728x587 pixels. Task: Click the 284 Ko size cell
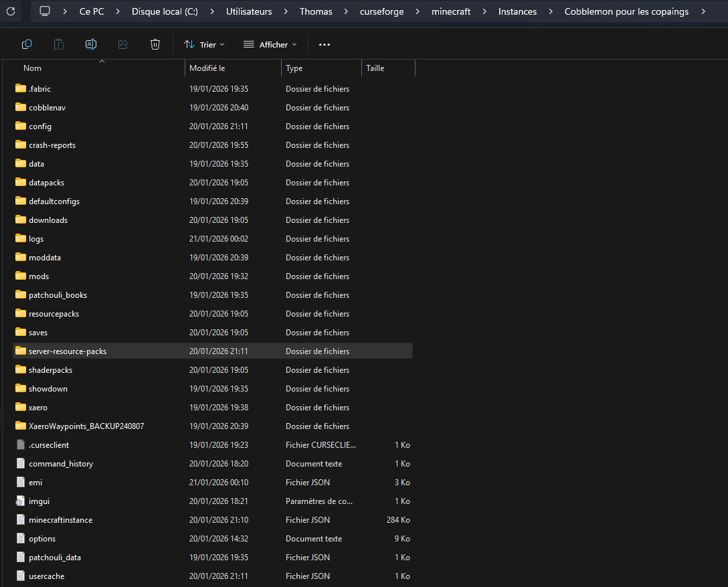click(398, 519)
